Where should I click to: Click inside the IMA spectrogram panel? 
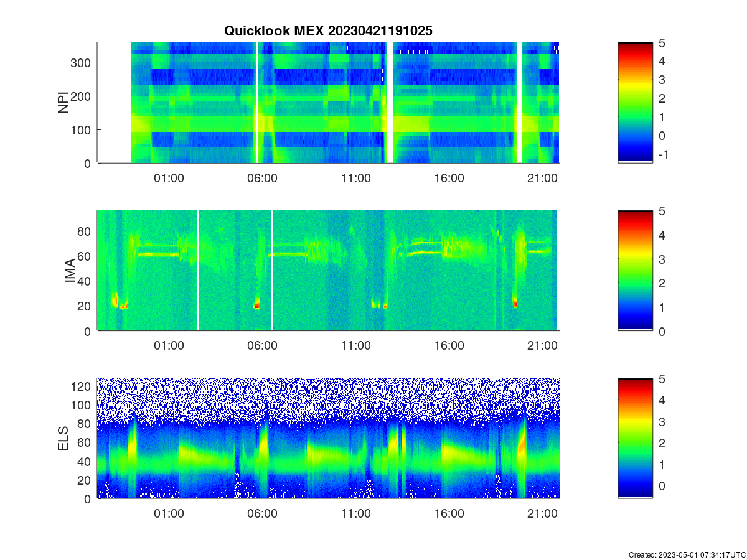[x=328, y=271]
